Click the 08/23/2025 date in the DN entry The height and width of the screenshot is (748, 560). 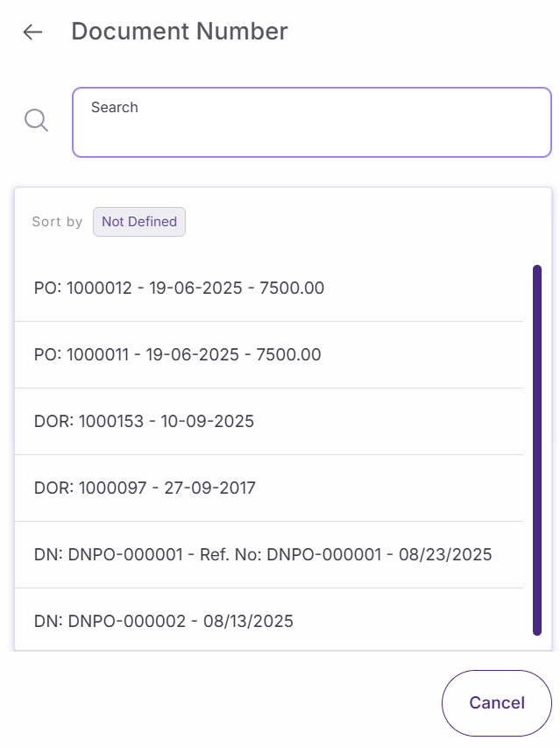coord(445,554)
